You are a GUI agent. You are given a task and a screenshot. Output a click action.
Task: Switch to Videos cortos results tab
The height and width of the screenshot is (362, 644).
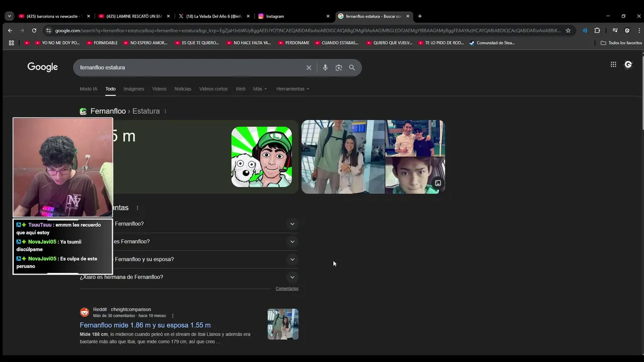213,89
